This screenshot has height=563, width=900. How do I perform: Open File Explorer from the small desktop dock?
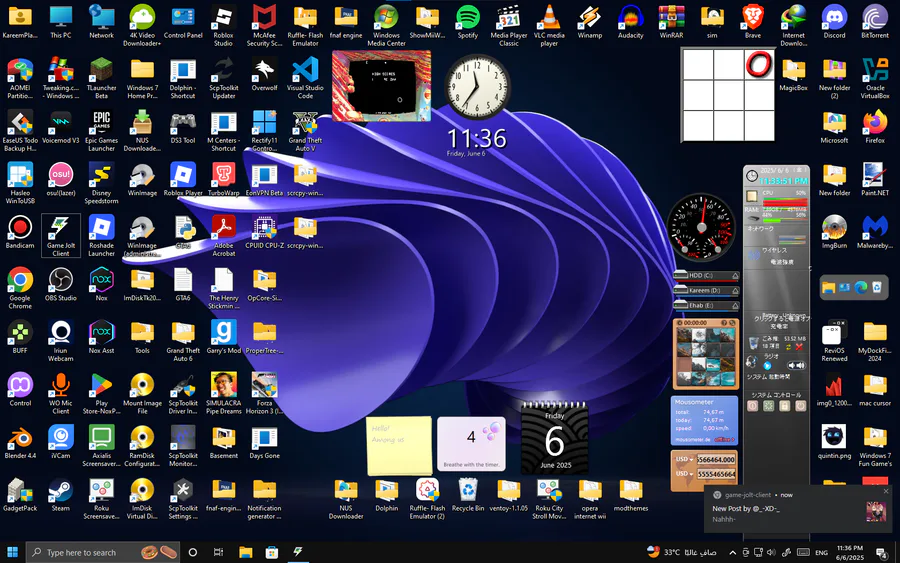tap(828, 288)
